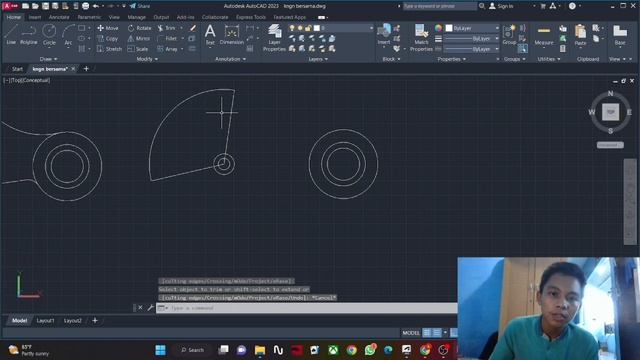Click the object color wheel swatch
Screen dimensions: 640x360
pyautogui.click(x=438, y=28)
